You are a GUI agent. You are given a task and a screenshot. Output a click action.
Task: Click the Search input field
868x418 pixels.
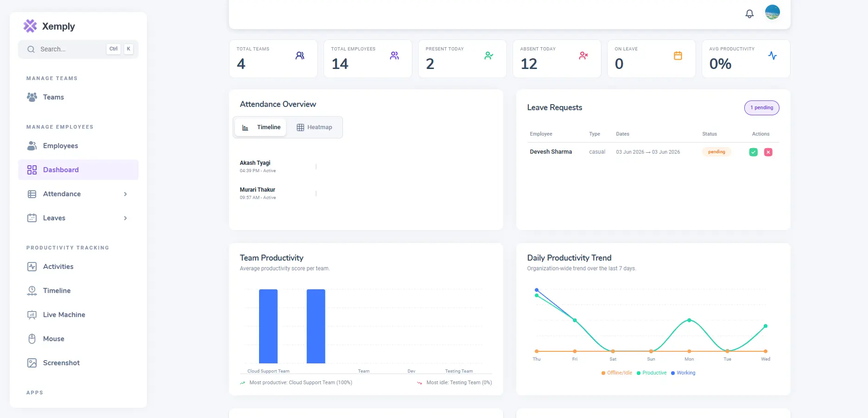pyautogui.click(x=78, y=49)
